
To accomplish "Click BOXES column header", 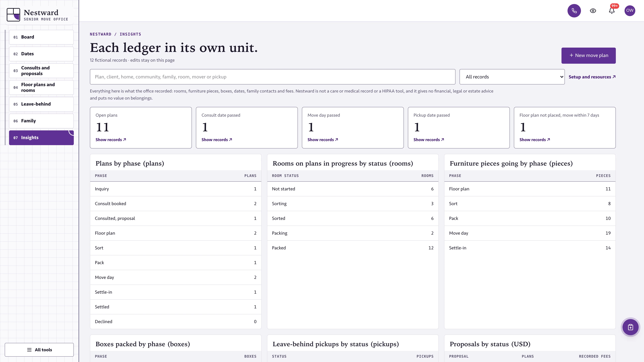I will (x=250, y=356).
